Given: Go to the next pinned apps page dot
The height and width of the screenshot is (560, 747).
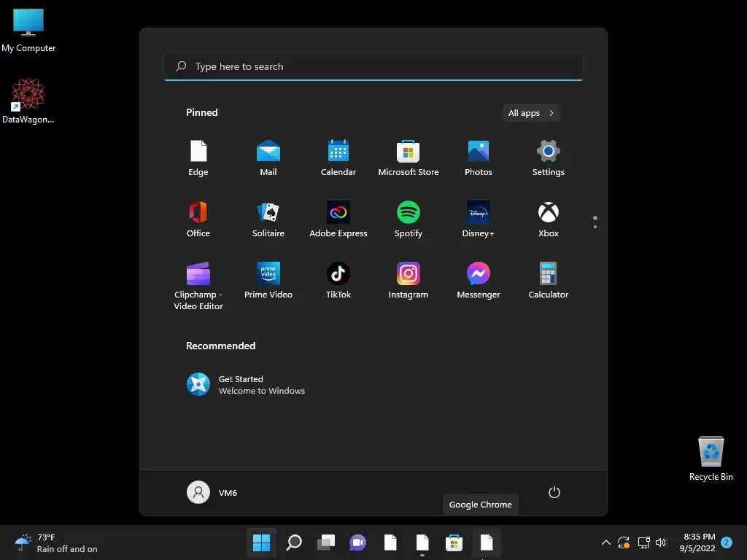Looking at the screenshot, I should [x=595, y=227].
